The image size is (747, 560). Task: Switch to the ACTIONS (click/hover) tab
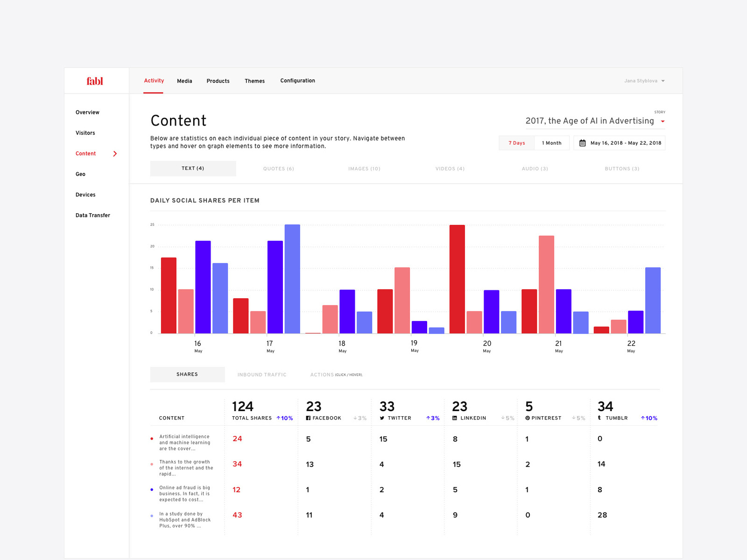pos(336,375)
